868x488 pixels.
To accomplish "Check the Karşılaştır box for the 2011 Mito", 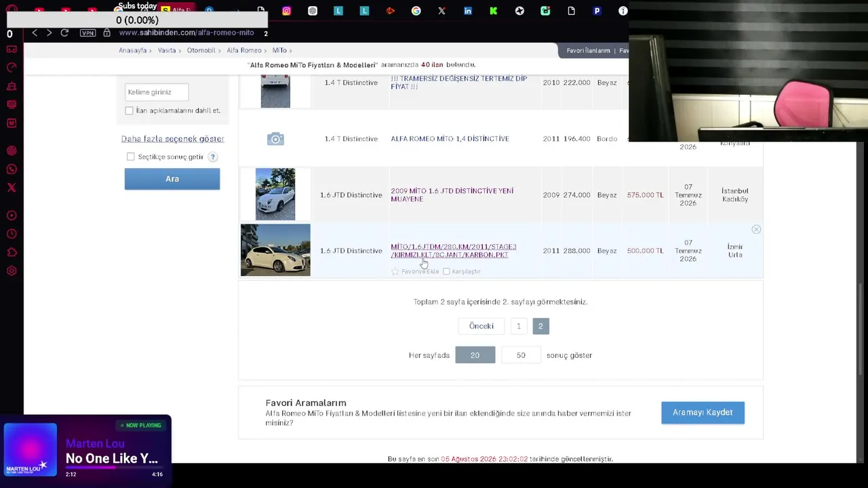I will click(446, 271).
